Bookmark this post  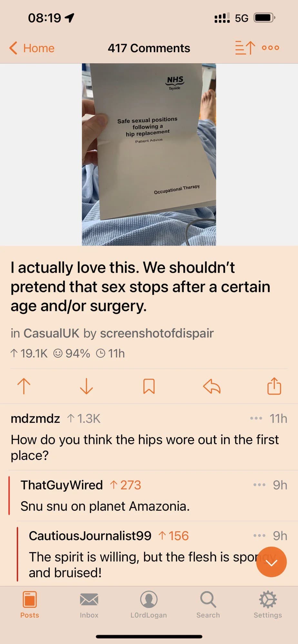(149, 386)
